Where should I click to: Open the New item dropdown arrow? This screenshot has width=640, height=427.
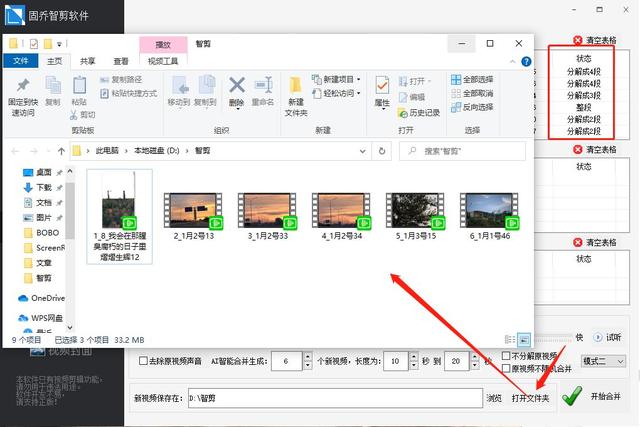[x=359, y=80]
